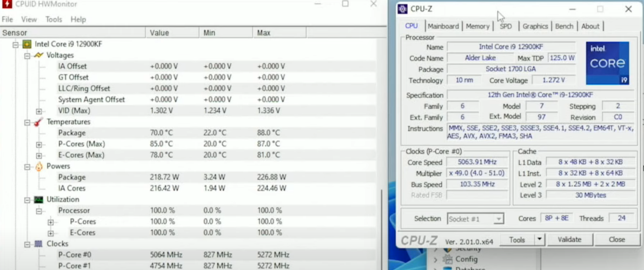Viewport: 644px width, 270px height.
Task: Click the Max TDP 125.0 W field
Action: point(562,58)
